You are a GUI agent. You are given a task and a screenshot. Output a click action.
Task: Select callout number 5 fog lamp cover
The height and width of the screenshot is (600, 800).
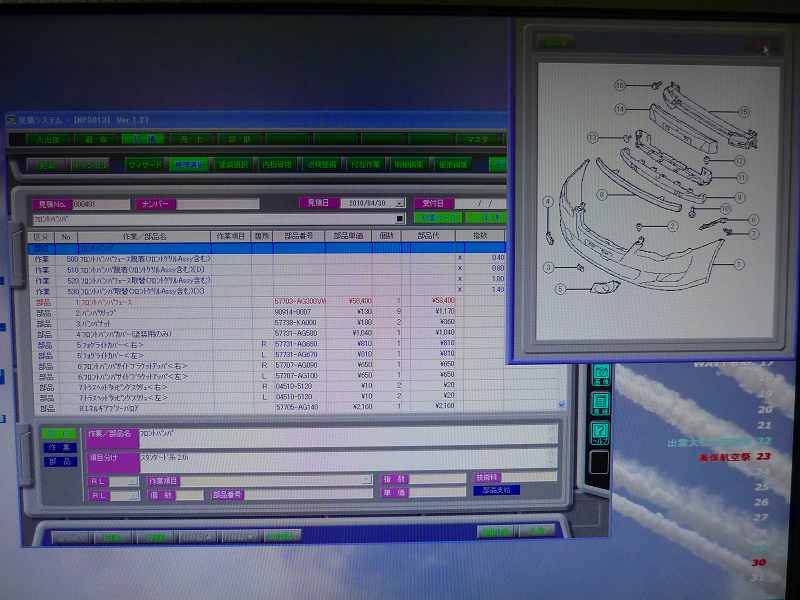tap(561, 289)
